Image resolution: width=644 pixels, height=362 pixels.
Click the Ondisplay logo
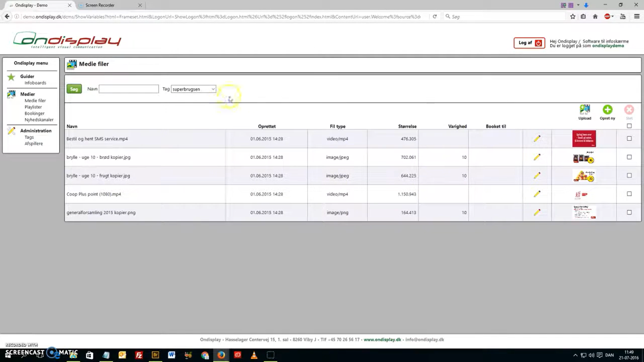pyautogui.click(x=67, y=40)
